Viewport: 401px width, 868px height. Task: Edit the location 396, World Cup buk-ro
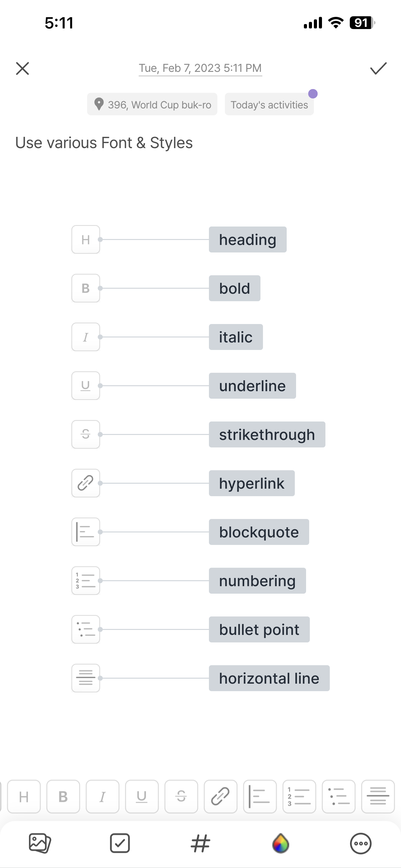pyautogui.click(x=152, y=104)
